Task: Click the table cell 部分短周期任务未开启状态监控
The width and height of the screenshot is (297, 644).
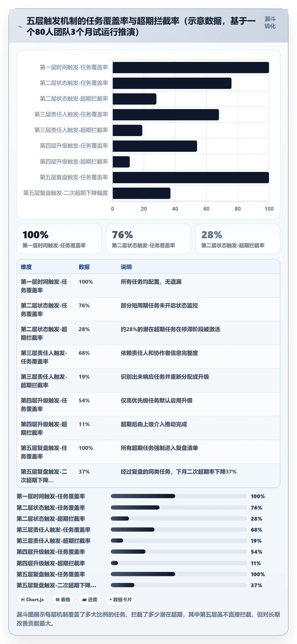Action: (159, 305)
